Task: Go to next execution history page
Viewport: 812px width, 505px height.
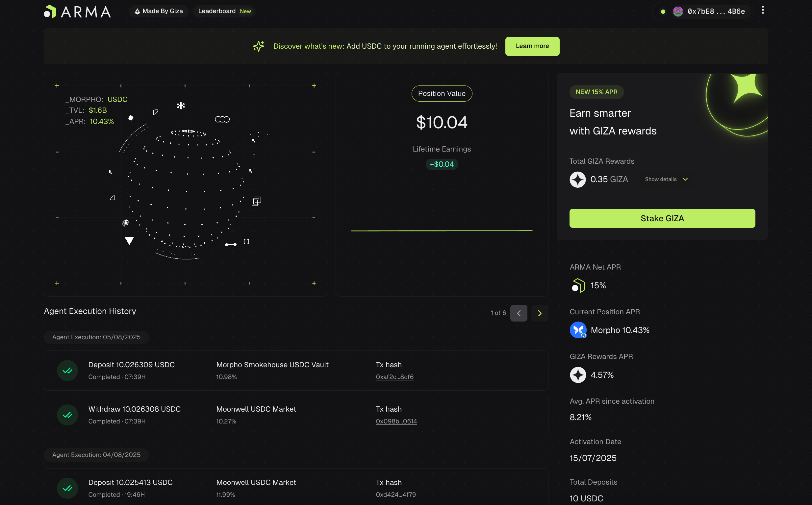Action: point(539,313)
